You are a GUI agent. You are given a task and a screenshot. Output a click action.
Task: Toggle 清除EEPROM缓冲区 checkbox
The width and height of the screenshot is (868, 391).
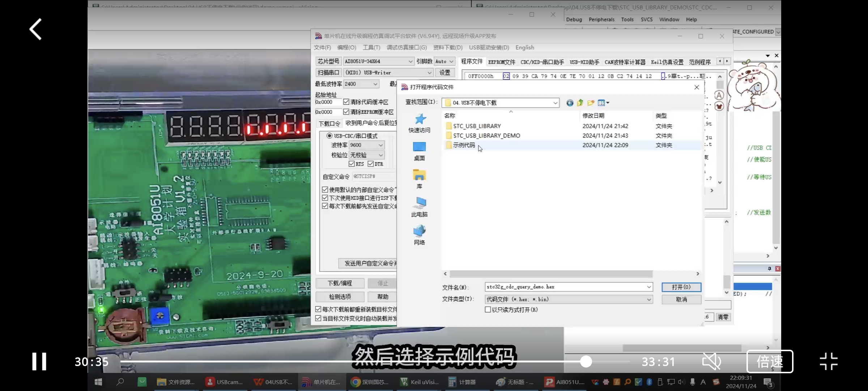click(346, 112)
